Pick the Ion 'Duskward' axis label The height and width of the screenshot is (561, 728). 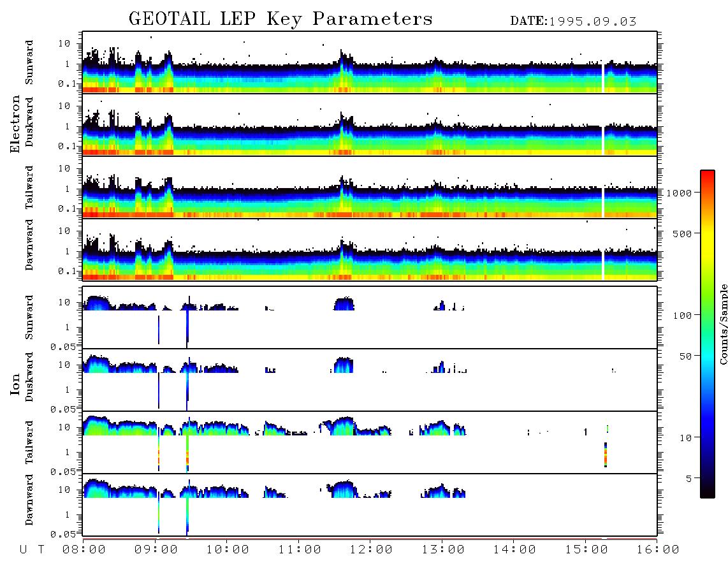(x=29, y=377)
